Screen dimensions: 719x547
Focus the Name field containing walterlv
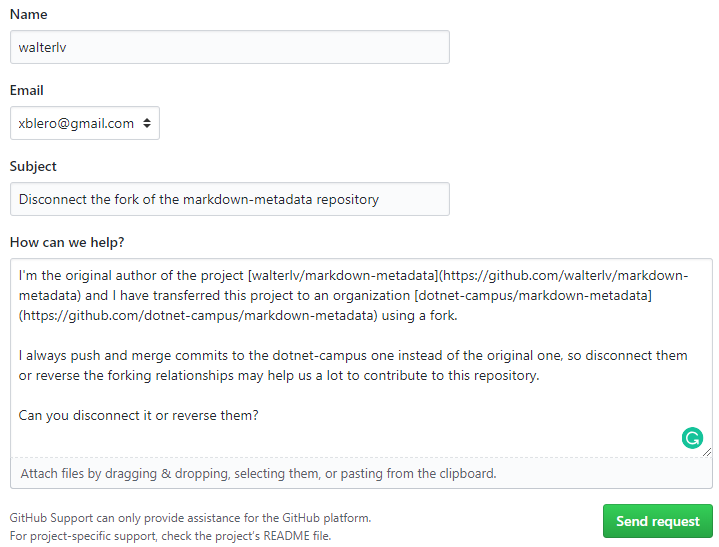(x=229, y=47)
